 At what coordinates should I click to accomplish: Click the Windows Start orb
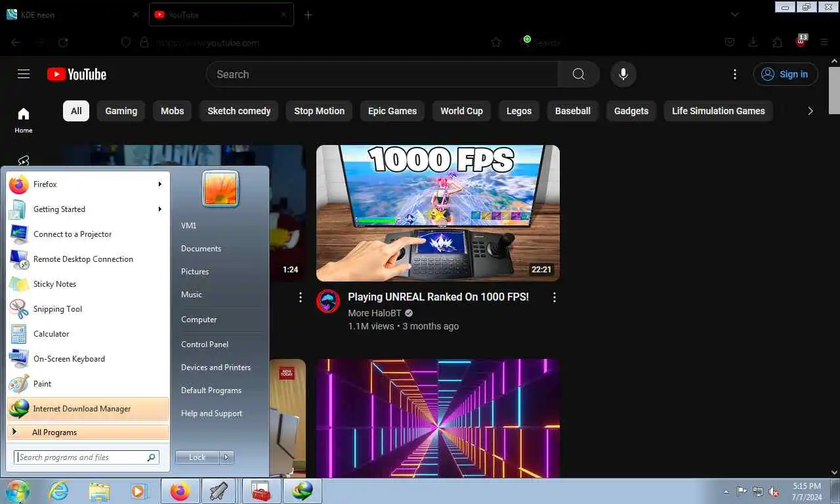[18, 491]
